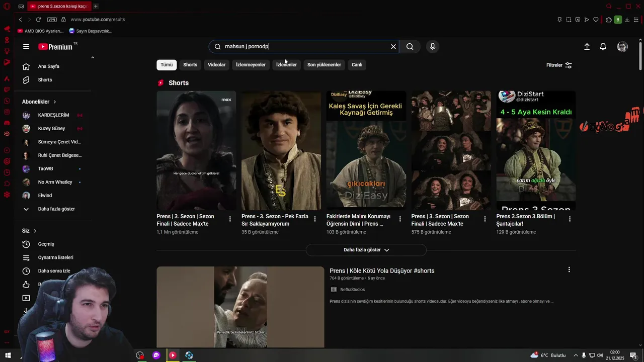Go back with the browser back arrow

point(20,20)
